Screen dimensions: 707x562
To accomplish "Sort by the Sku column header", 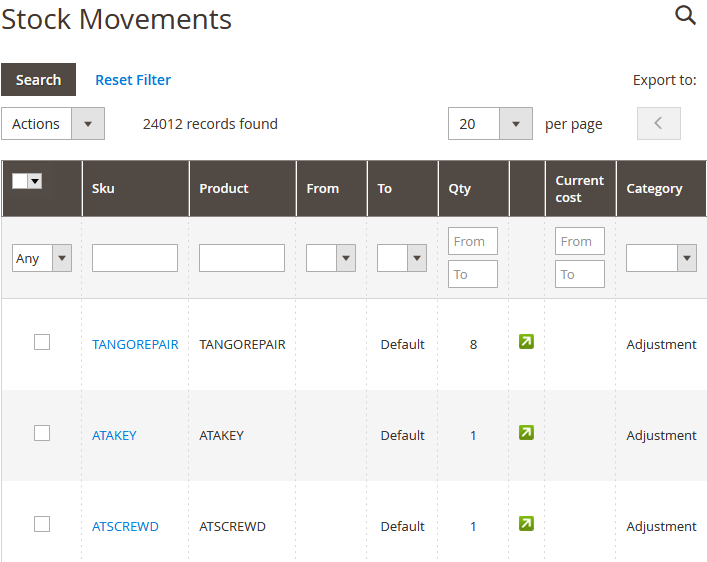I will 103,188.
